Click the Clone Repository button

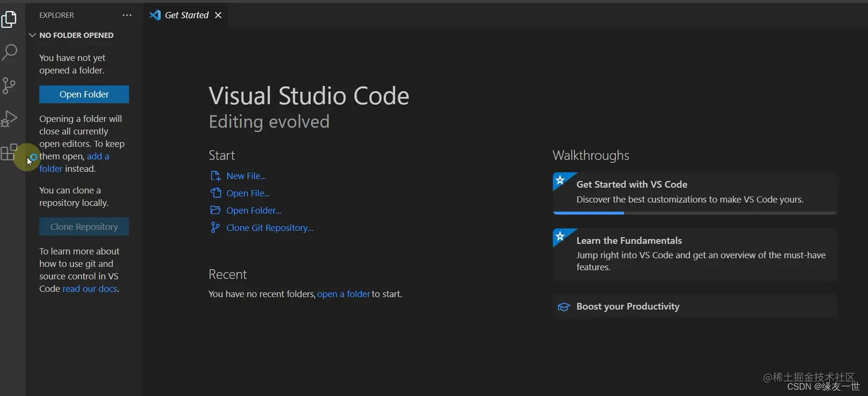point(84,226)
